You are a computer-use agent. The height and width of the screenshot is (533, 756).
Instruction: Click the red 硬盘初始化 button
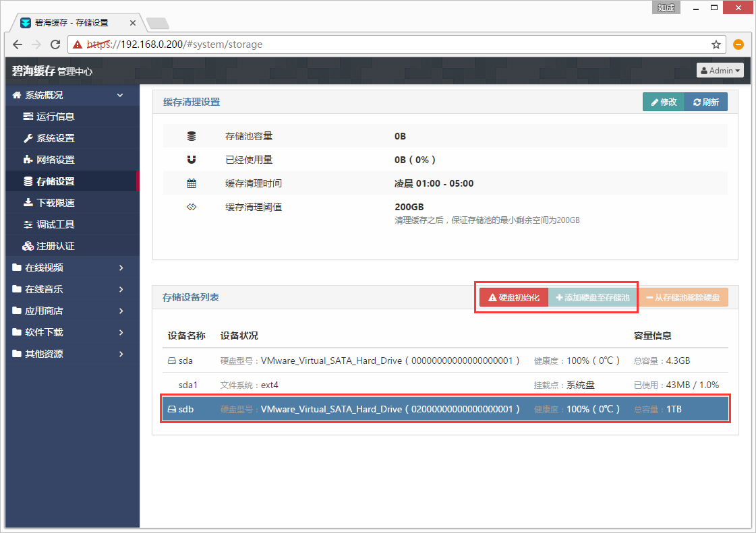[513, 297]
